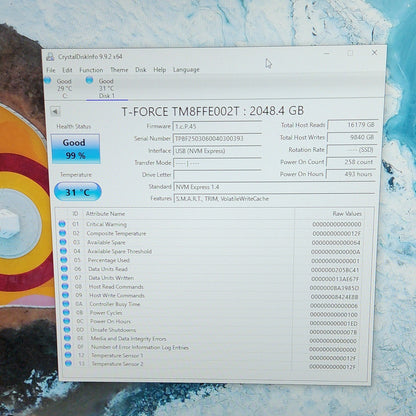Click the status icon for Power On Hours row
The image size is (416, 416).
click(67, 321)
